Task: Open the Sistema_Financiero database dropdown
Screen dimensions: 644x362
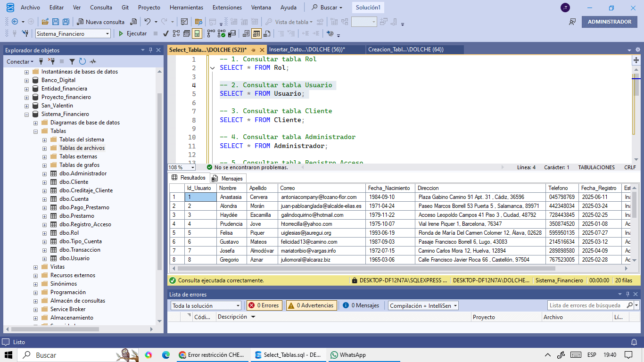Action: coord(107,33)
